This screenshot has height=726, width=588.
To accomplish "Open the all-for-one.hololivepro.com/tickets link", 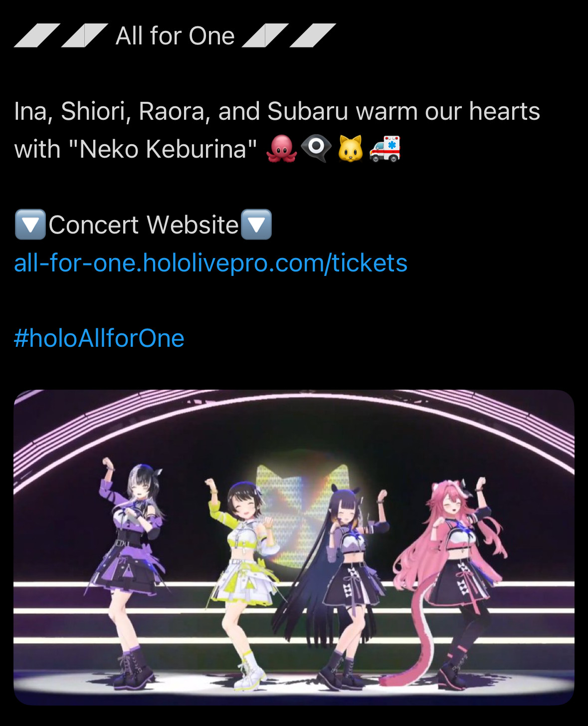I will 210,263.
